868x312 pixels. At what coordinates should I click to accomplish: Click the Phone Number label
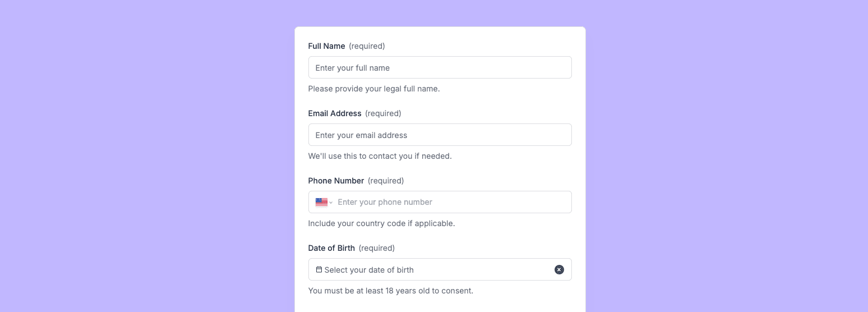(x=336, y=181)
